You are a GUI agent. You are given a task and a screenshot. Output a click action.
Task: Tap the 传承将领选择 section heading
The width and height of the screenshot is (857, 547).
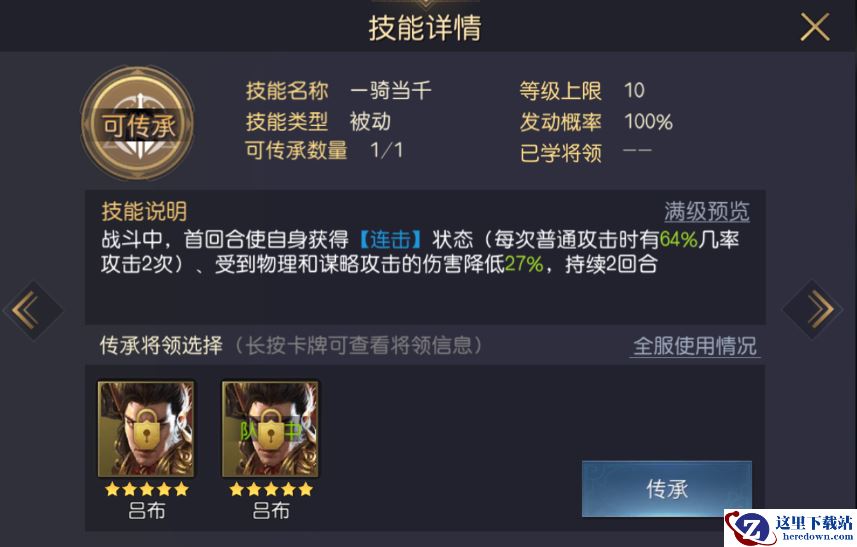click(161, 345)
